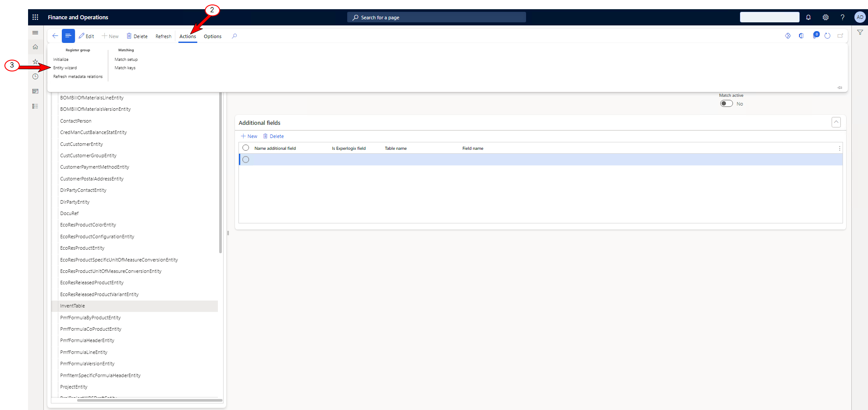Expand the navigation pane hamburger menu
The height and width of the screenshot is (410, 868).
click(36, 33)
